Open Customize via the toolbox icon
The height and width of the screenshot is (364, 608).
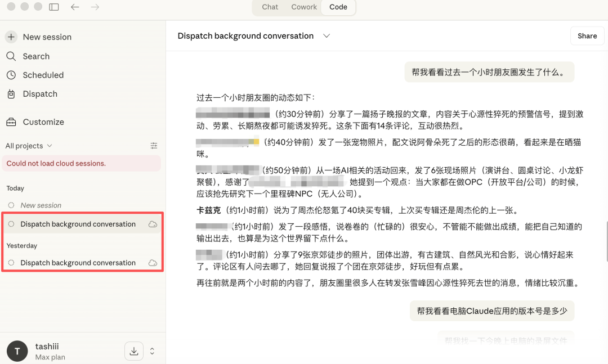[x=12, y=122]
